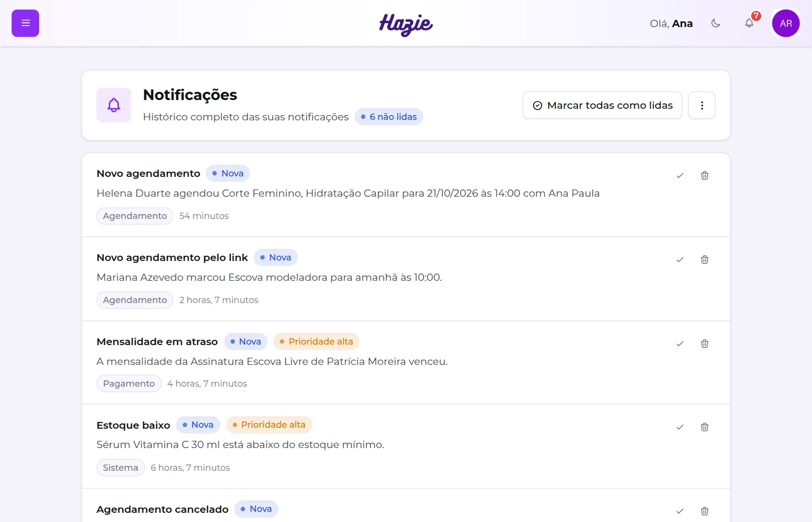Viewport: 812px width, 522px height.
Task: Mark Agendamento cancelado as read
Action: click(680, 511)
